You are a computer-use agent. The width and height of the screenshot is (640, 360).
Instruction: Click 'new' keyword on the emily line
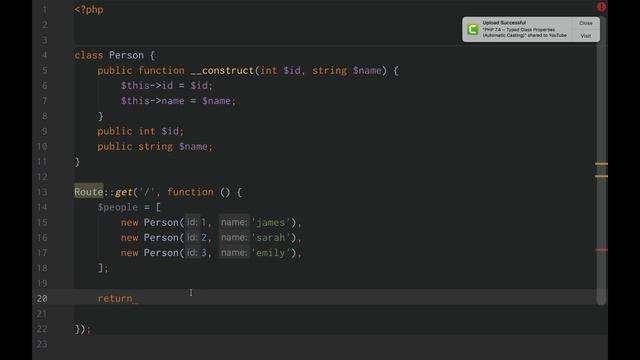coord(129,253)
